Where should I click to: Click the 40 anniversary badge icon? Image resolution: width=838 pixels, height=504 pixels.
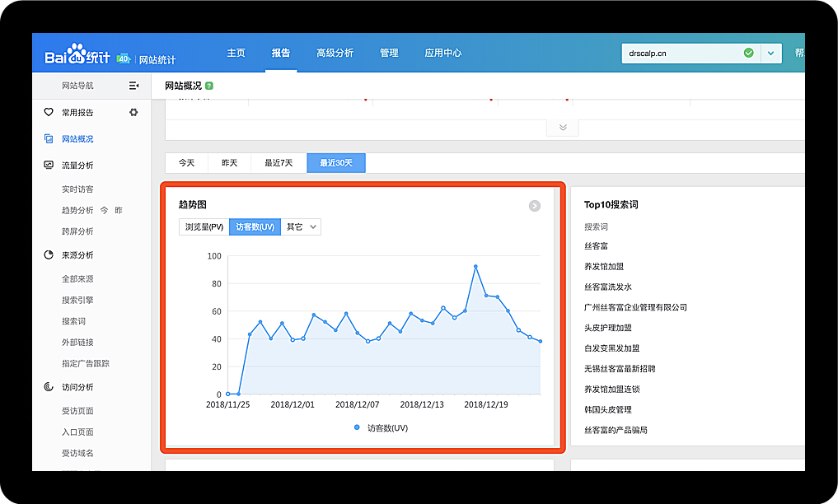(x=124, y=58)
